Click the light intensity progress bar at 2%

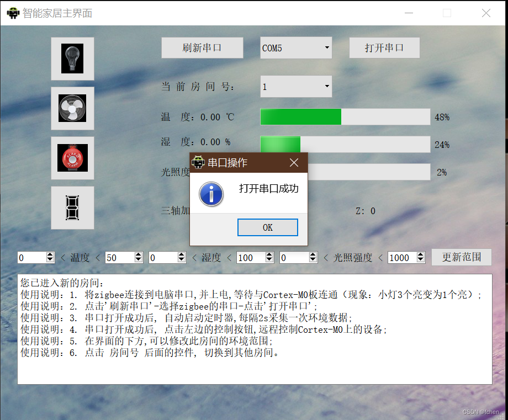coord(369,172)
